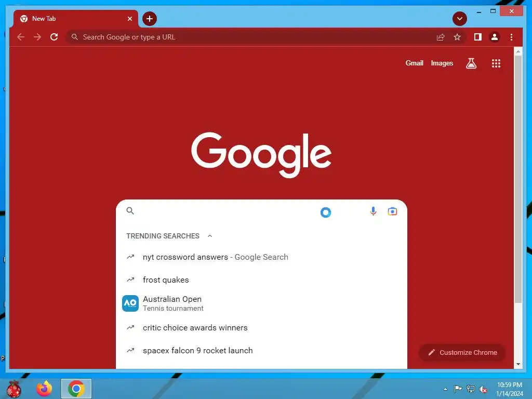Open the tab search dropdown arrow
This screenshot has width=532, height=399.
point(460,19)
